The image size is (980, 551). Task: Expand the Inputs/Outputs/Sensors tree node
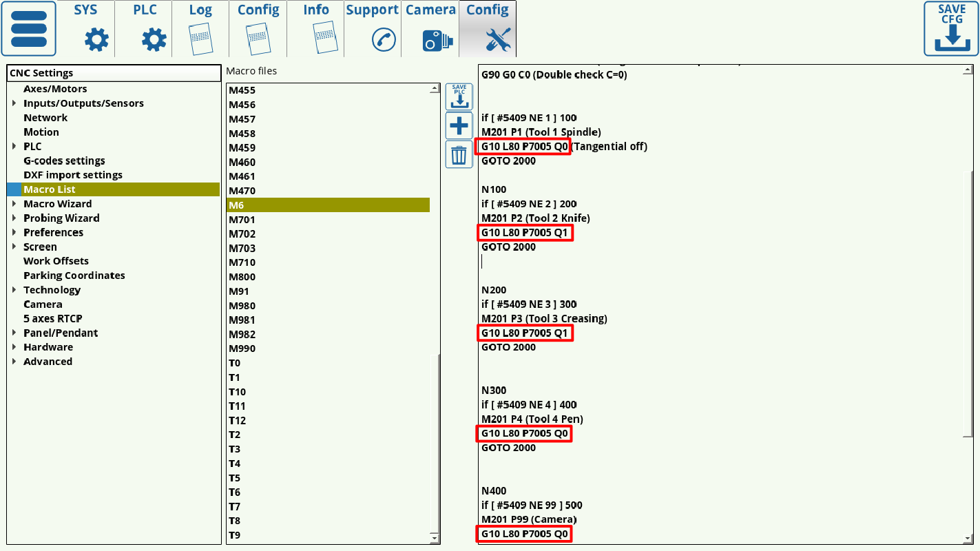coord(14,103)
